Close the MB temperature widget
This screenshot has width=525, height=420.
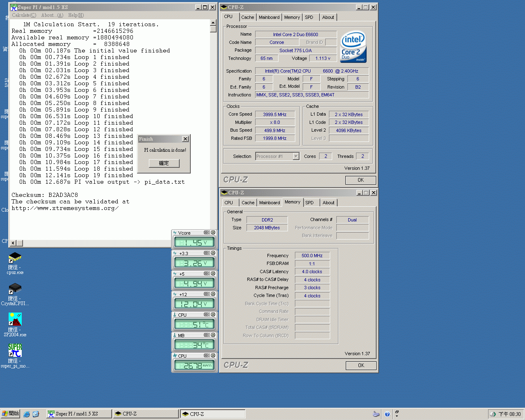213,335
